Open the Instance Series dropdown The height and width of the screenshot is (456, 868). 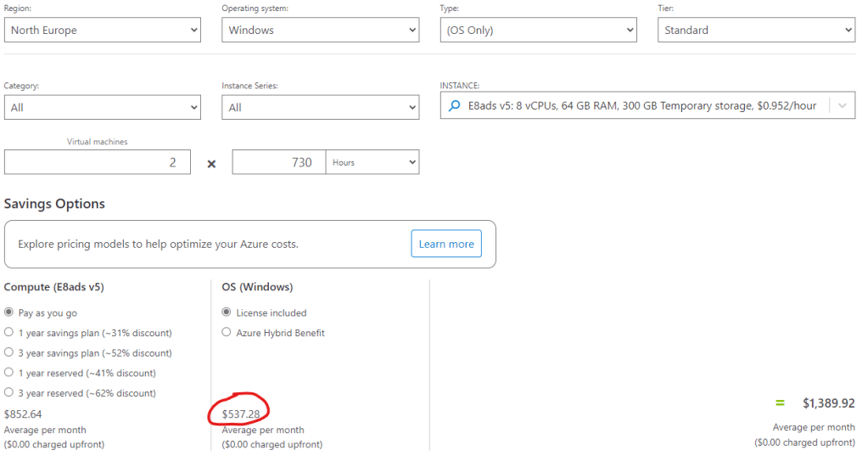click(320, 108)
